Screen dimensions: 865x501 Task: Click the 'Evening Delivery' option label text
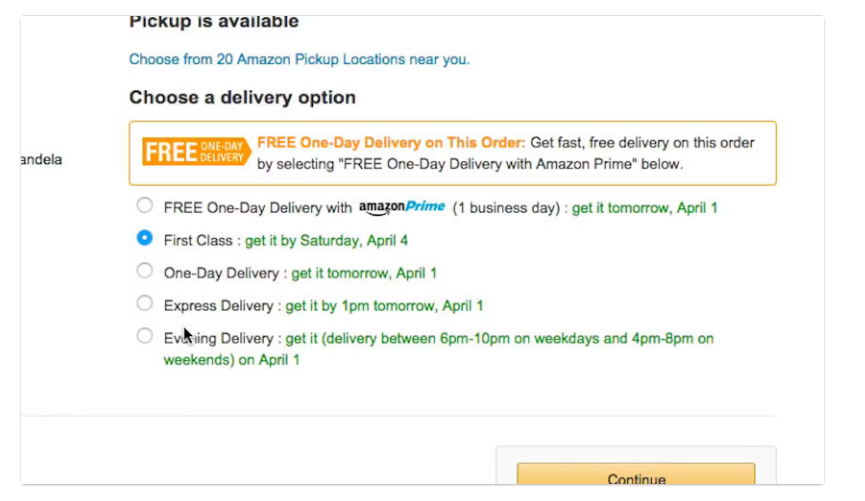click(x=218, y=338)
